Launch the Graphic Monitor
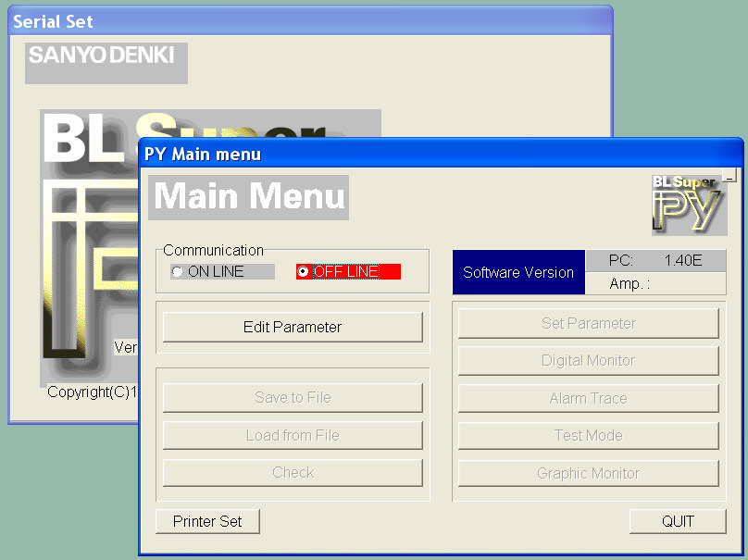Viewport: 748px width, 560px height. tap(588, 474)
